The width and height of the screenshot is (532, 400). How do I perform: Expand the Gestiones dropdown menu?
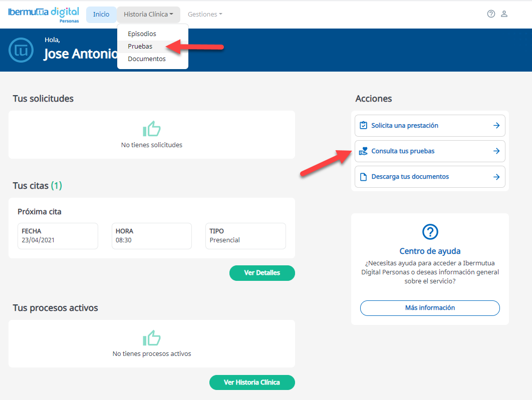click(205, 15)
